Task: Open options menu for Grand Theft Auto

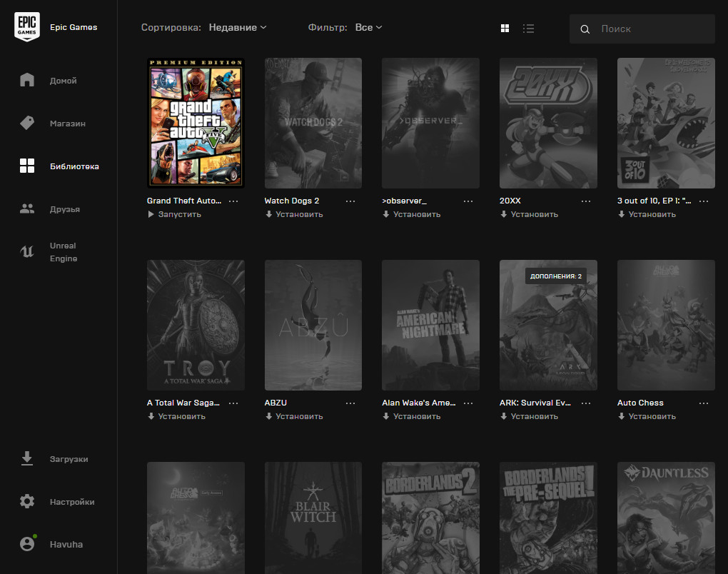Action: coord(233,201)
